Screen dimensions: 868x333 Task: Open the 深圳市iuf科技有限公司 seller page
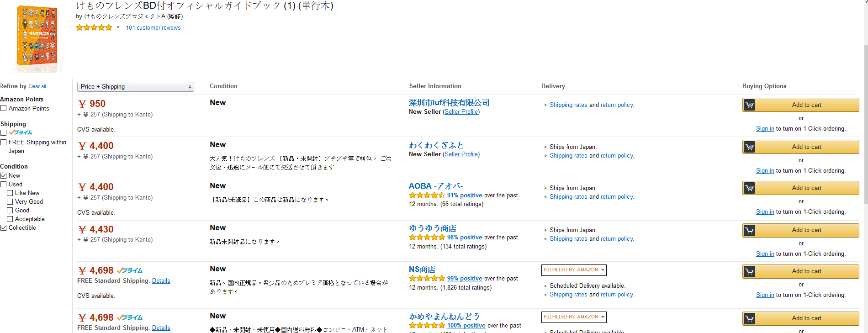click(x=449, y=103)
